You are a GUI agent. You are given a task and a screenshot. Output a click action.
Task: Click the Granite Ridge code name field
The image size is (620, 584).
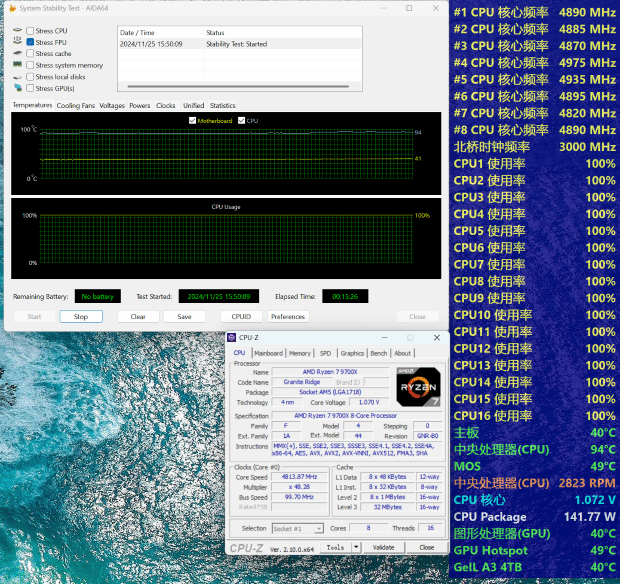tap(302, 382)
